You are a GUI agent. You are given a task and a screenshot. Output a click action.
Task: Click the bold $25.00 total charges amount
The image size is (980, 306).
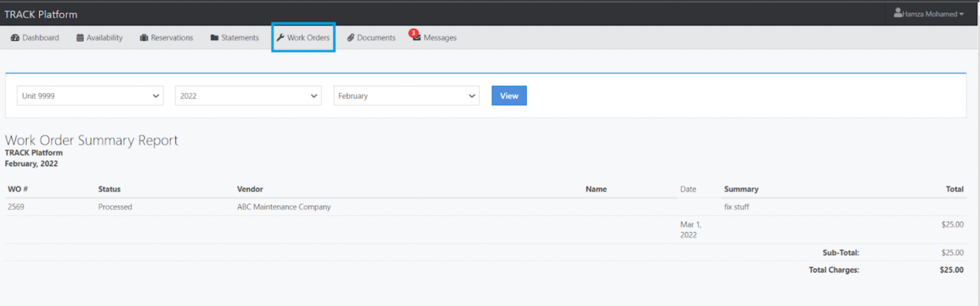pos(951,270)
